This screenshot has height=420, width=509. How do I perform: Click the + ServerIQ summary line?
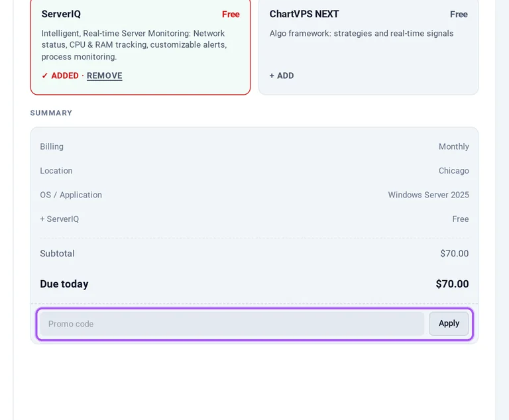coord(60,219)
